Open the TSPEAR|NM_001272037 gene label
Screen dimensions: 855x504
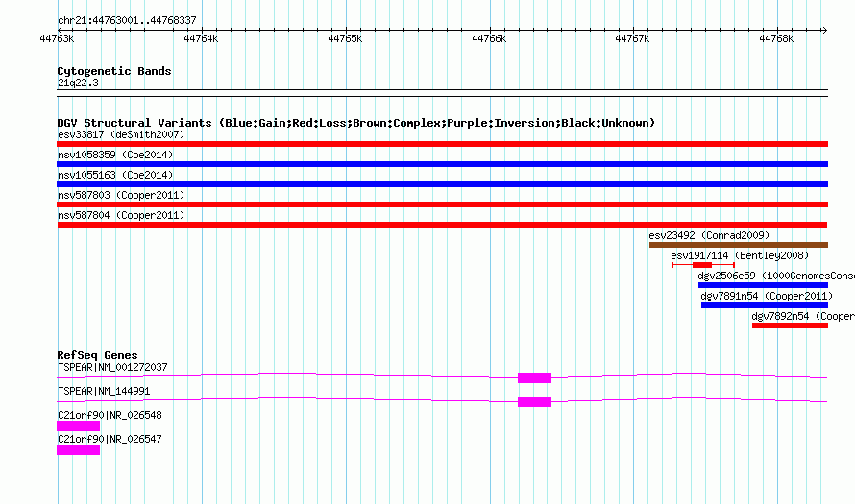[112, 368]
